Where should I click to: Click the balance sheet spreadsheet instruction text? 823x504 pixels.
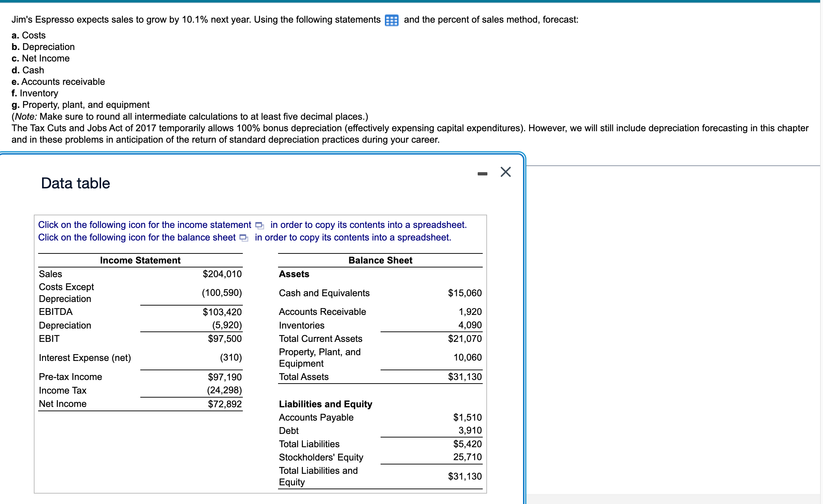coord(137,238)
